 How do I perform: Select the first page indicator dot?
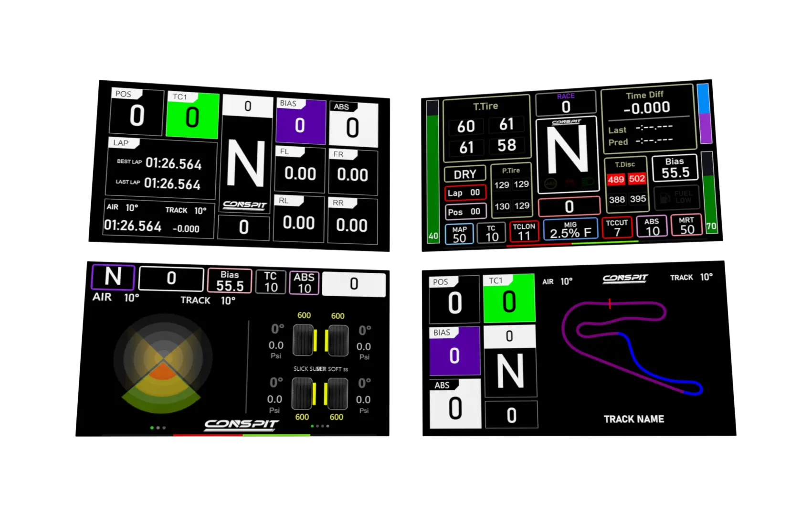click(152, 427)
